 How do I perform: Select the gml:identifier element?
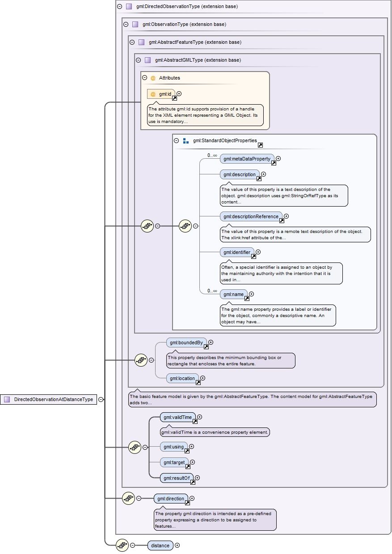pyautogui.click(x=237, y=252)
